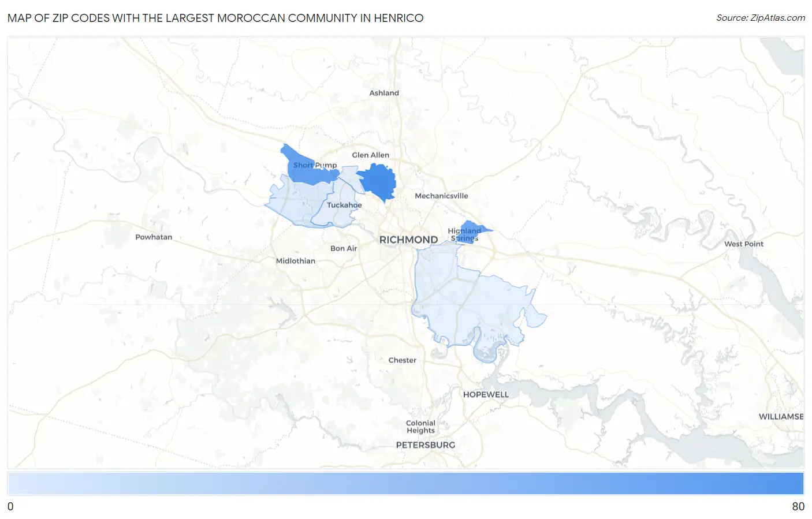Click the Source: ZipAtlas.com text
Screen dimensions: 812x519
point(761,18)
